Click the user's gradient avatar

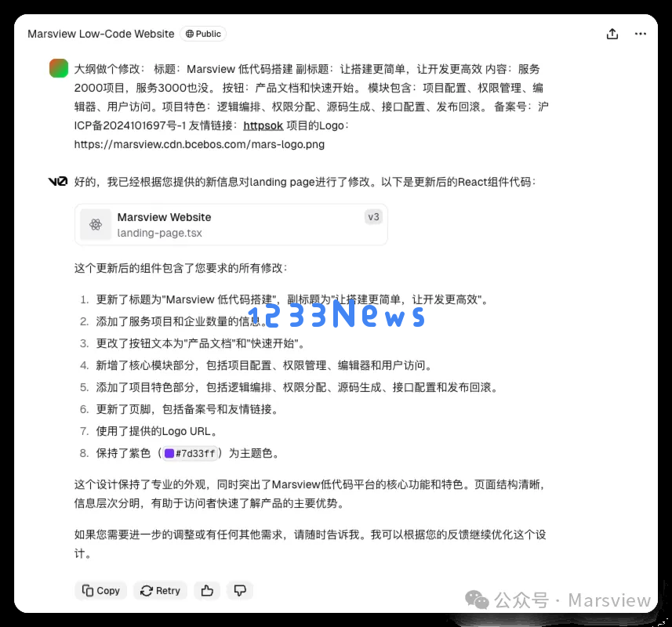pos(59,68)
